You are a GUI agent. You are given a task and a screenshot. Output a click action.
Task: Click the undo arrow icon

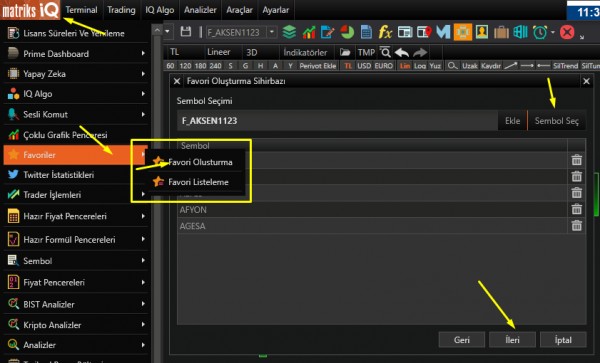tap(402, 52)
